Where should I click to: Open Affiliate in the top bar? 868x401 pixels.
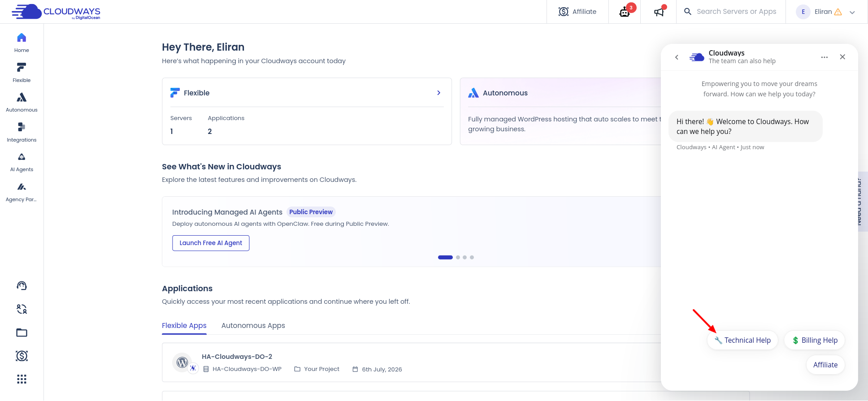coord(577,12)
